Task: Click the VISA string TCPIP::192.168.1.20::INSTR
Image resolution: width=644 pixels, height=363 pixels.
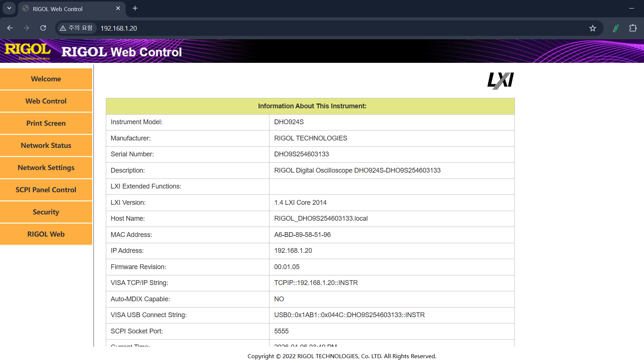Action: tap(316, 283)
